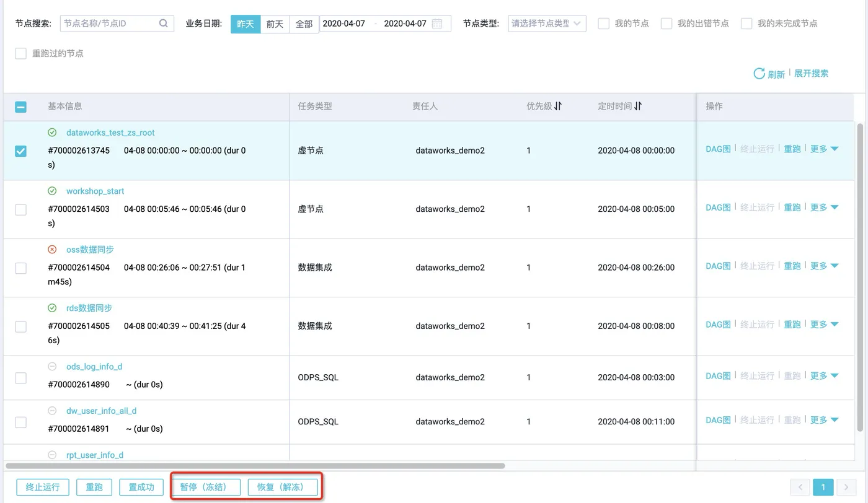This screenshot has height=503, width=868.
Task: Click 重跑 link for dataworks_test_zs_root
Action: (792, 149)
